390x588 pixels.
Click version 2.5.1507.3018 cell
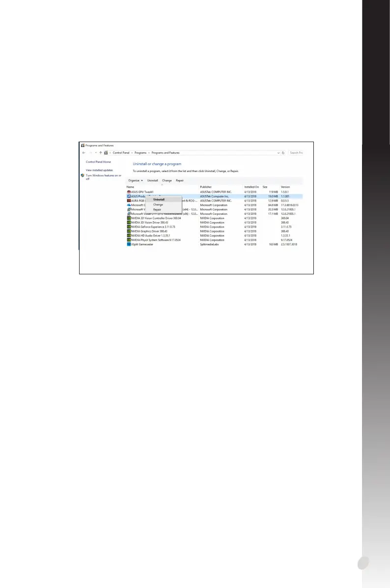[289, 244]
